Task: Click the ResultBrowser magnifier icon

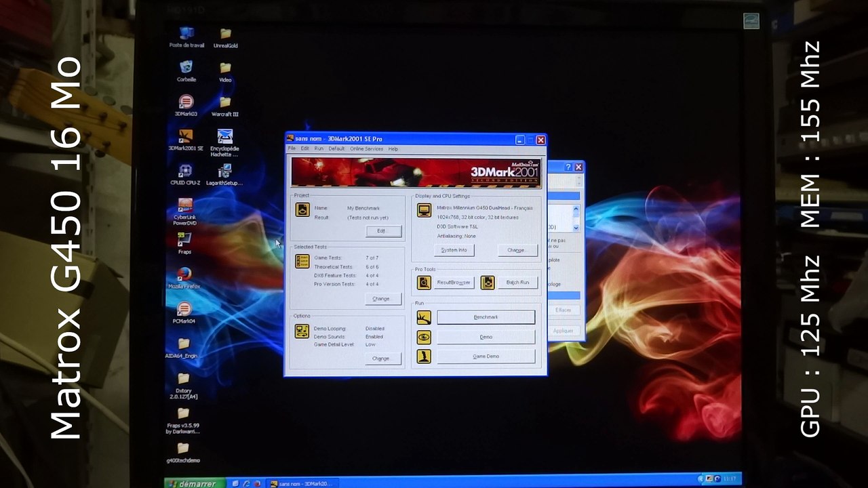Action: pyautogui.click(x=424, y=283)
